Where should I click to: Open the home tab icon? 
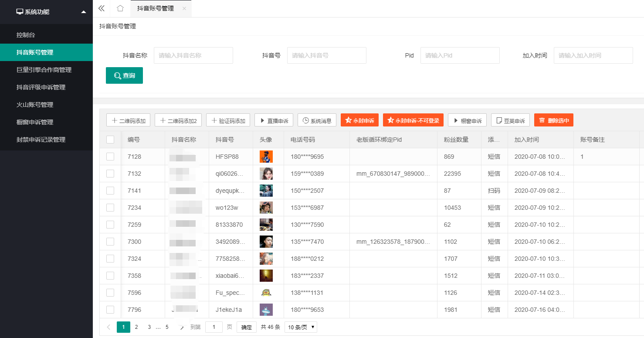click(x=120, y=8)
